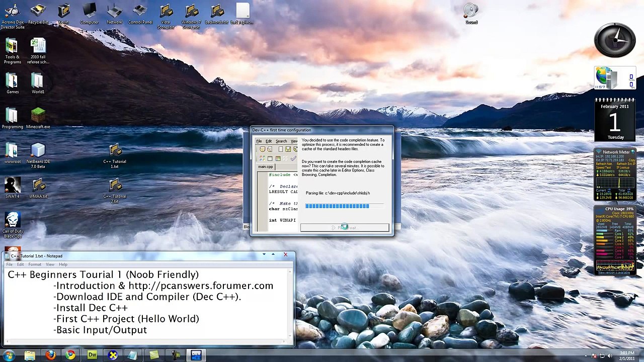Select the Kevin folder desktop icon
Viewport: 644px width, 362px height.
63,14
